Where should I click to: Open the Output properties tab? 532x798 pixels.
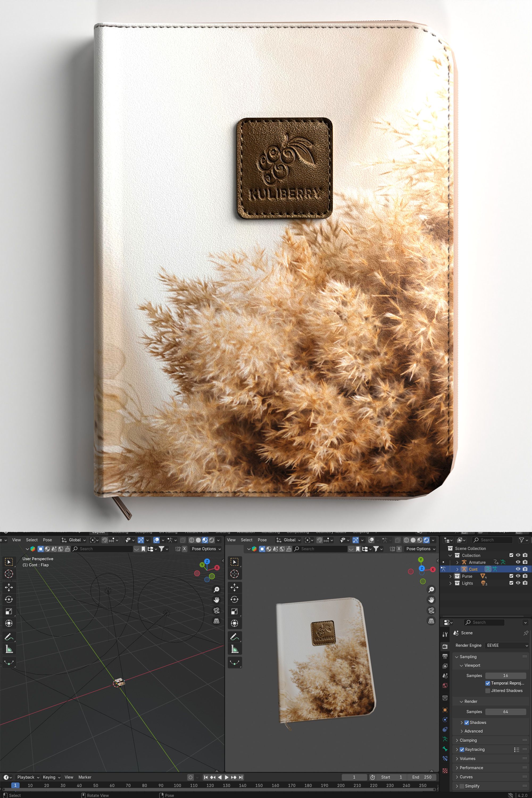(445, 656)
